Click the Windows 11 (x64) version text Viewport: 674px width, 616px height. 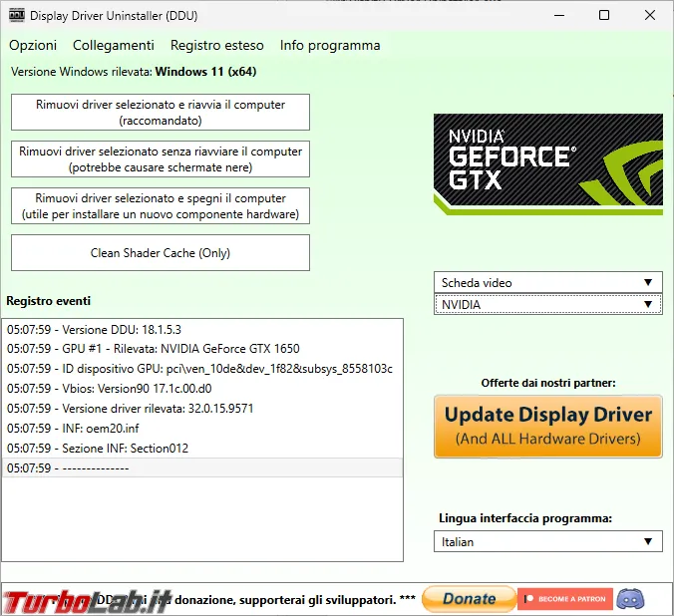205,72
